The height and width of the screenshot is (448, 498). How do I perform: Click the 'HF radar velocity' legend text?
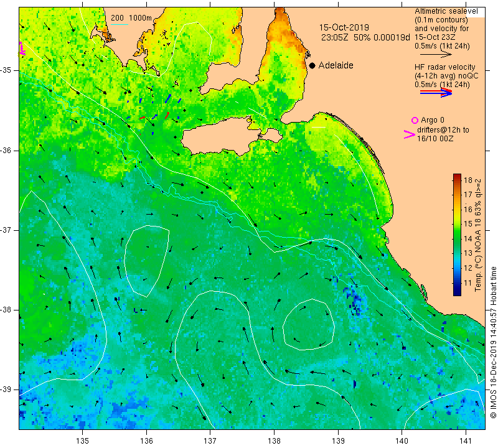pyautogui.click(x=444, y=67)
